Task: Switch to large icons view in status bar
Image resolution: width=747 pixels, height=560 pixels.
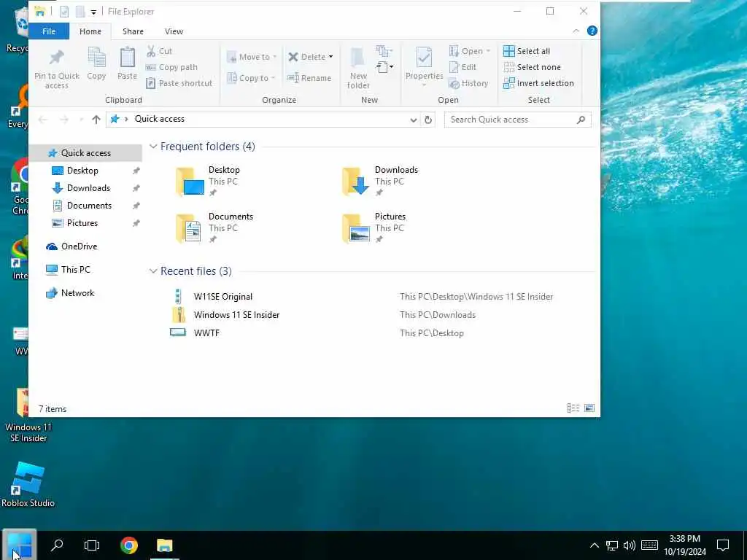Action: [x=589, y=408]
